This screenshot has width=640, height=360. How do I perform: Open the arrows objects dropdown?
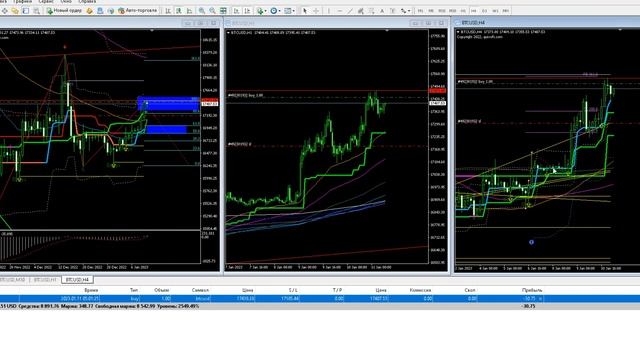click(405, 11)
